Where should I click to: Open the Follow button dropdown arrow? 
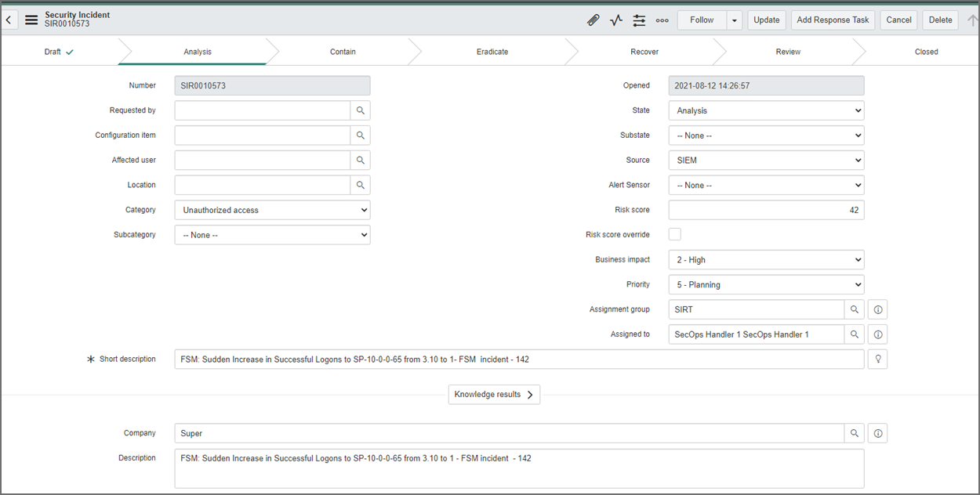735,20
